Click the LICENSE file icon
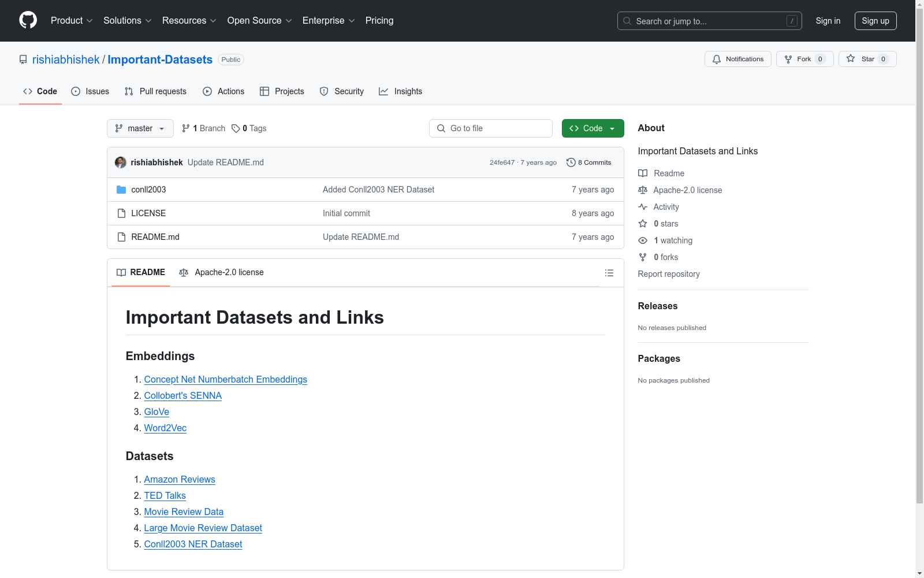Viewport: 924px width, 578px height. [121, 213]
